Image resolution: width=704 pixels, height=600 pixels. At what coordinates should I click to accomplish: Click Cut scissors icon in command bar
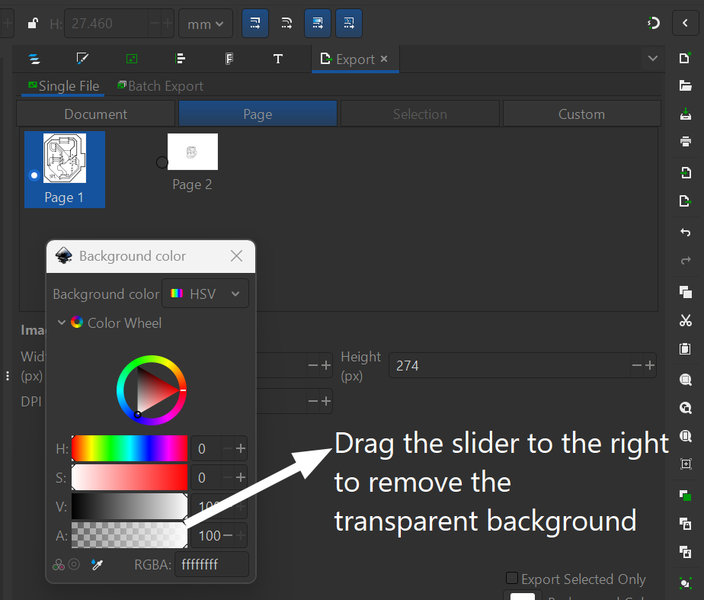coord(685,320)
